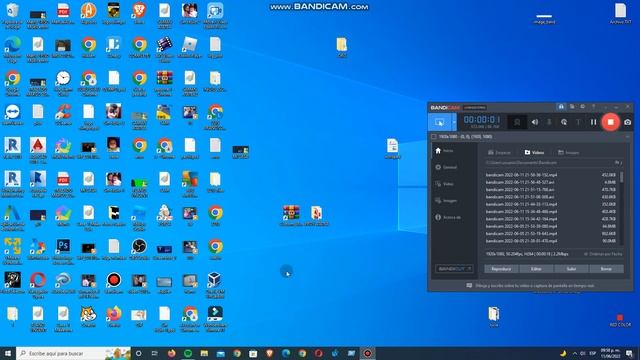
Task: Select the Archivo TXT desktop file
Action: point(620,13)
